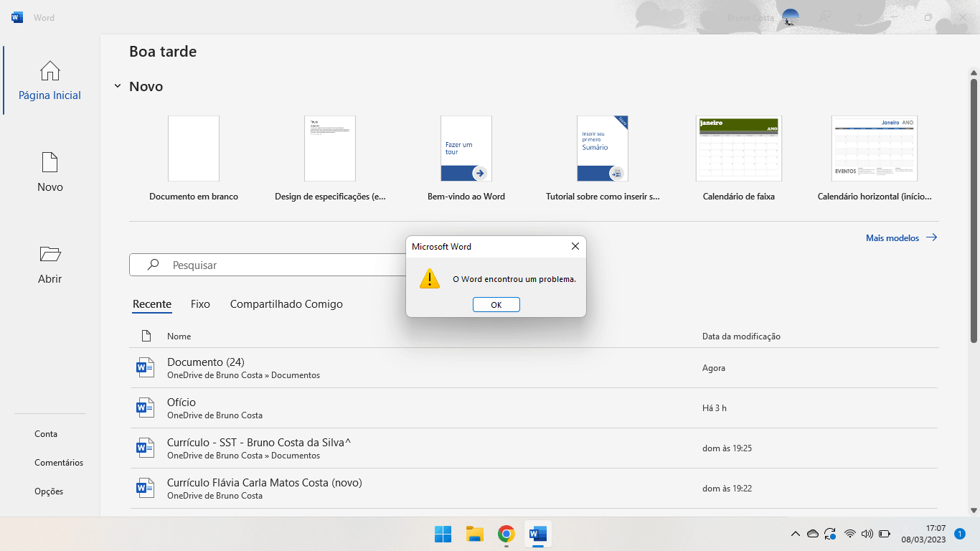980x551 pixels.
Task: Open File Explorer from the taskbar
Action: pos(474,534)
